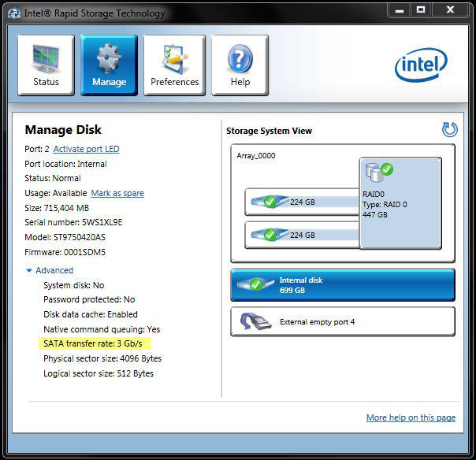This screenshot has width=476, height=460.
Task: Select the Internal disk 699 GB entry
Action: 343,285
